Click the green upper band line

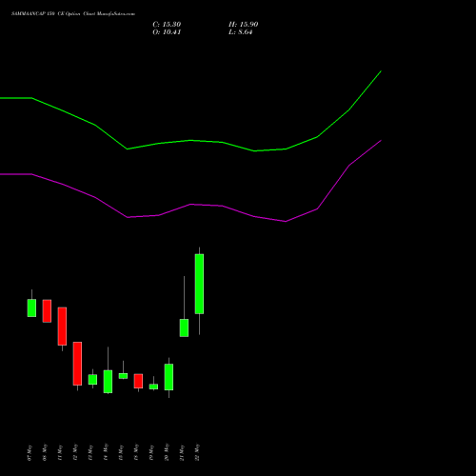190,140
